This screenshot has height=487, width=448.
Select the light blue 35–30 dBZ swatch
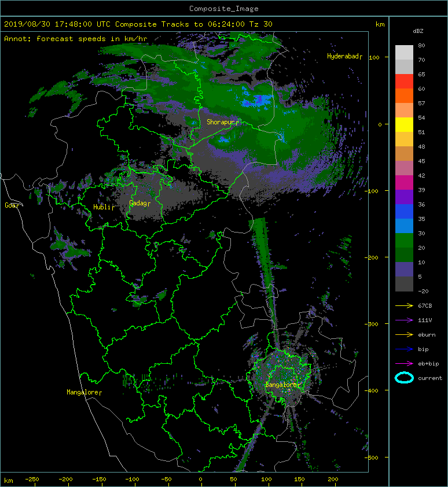point(404,226)
